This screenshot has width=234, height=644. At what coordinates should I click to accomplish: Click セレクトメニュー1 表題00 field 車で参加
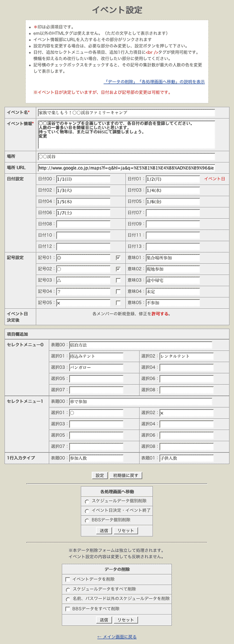(x=140, y=402)
